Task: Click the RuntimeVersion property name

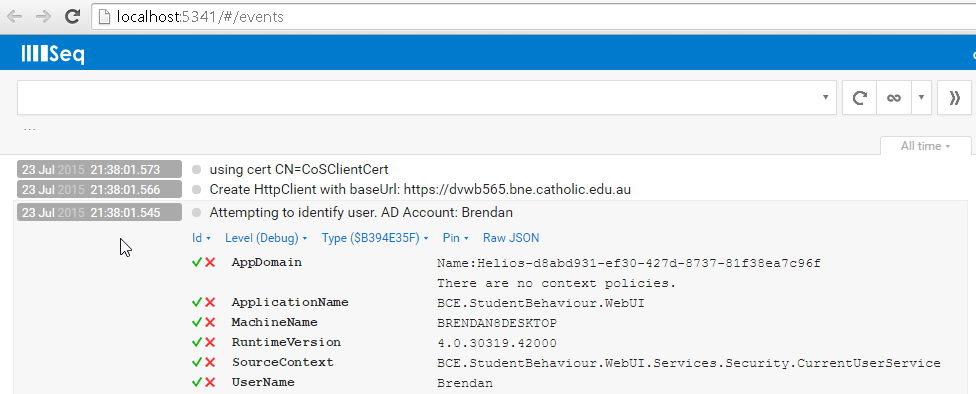Action: (x=286, y=342)
